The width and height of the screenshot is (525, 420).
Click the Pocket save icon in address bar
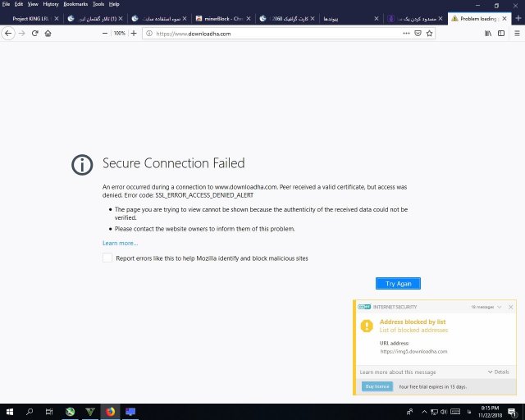click(418, 33)
